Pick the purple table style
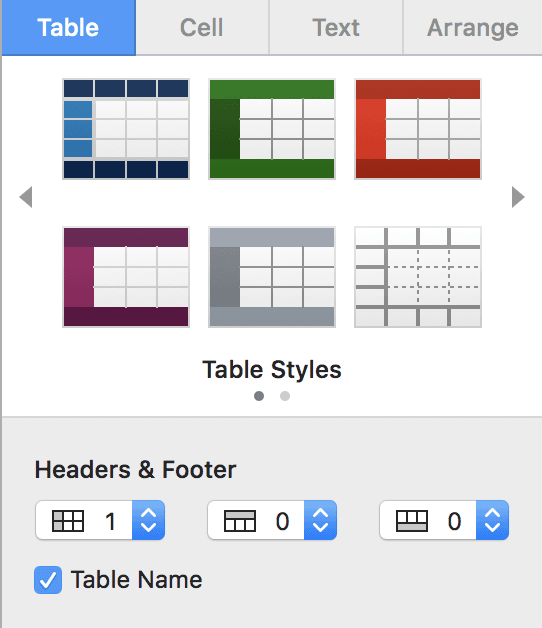 (x=126, y=277)
